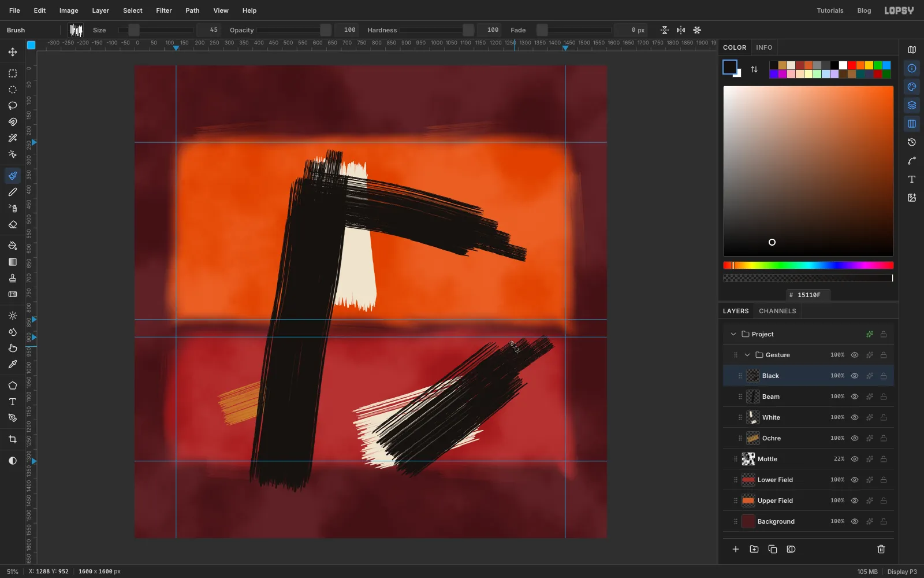The height and width of the screenshot is (578, 924).
Task: Open the Layer menu
Action: coord(100,10)
